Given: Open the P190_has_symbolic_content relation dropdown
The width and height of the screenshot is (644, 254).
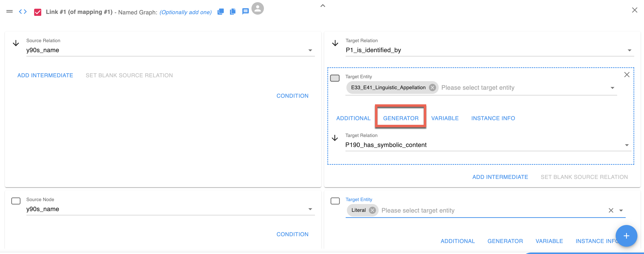Looking at the screenshot, I should click(x=626, y=145).
